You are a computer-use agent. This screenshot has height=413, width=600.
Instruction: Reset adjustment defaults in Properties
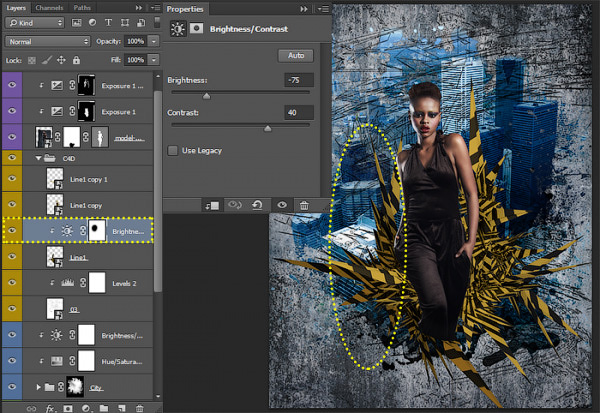coord(257,205)
